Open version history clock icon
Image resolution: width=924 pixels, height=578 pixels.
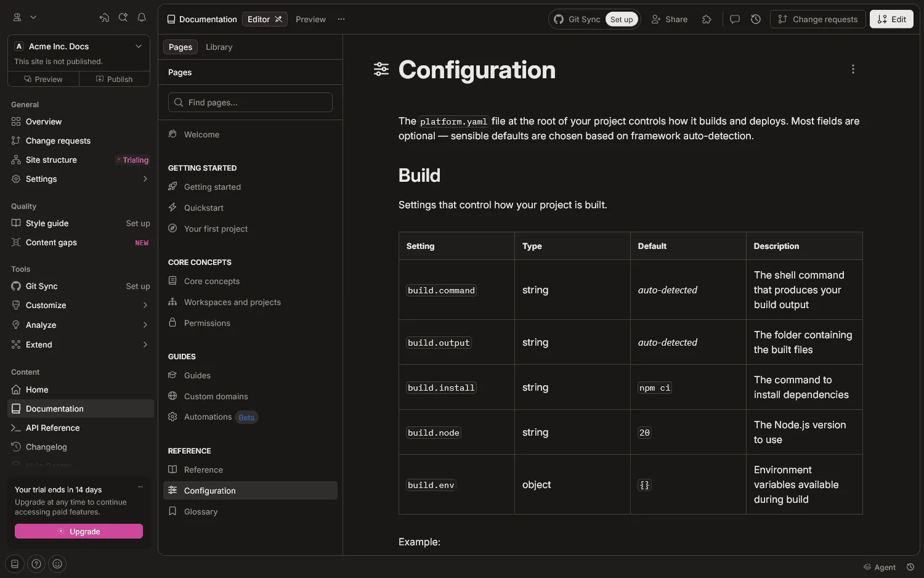coord(756,19)
